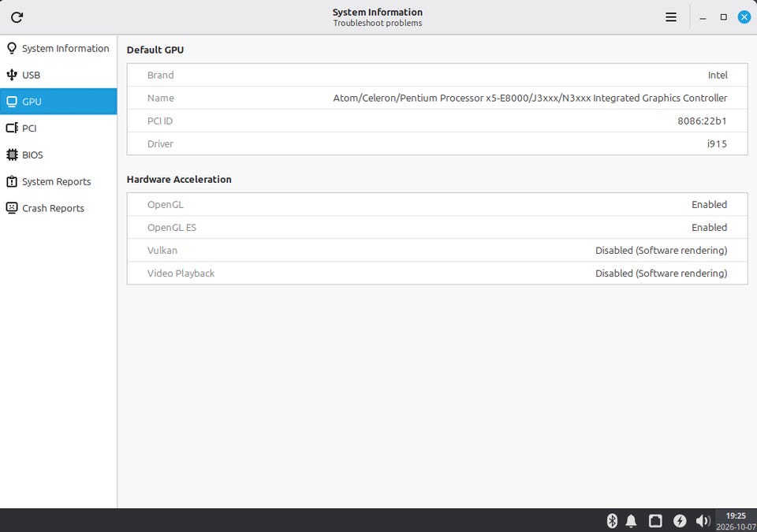Open the notifications bell in the tray
The image size is (757, 532).
(x=631, y=520)
